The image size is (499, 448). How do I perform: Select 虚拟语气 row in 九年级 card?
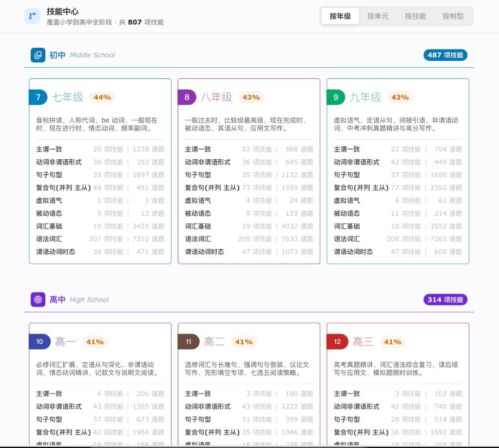398,201
